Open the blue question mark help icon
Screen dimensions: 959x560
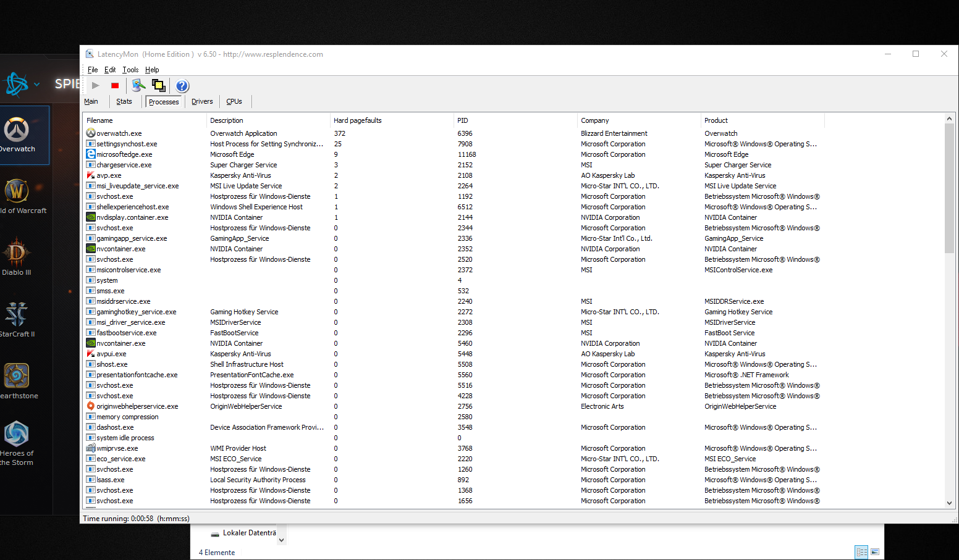pyautogui.click(x=182, y=86)
